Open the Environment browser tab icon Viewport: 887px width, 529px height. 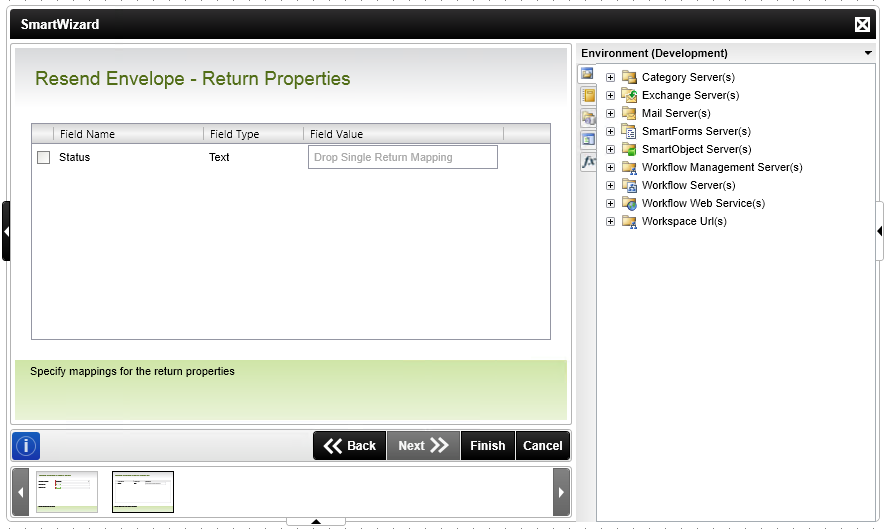587,74
